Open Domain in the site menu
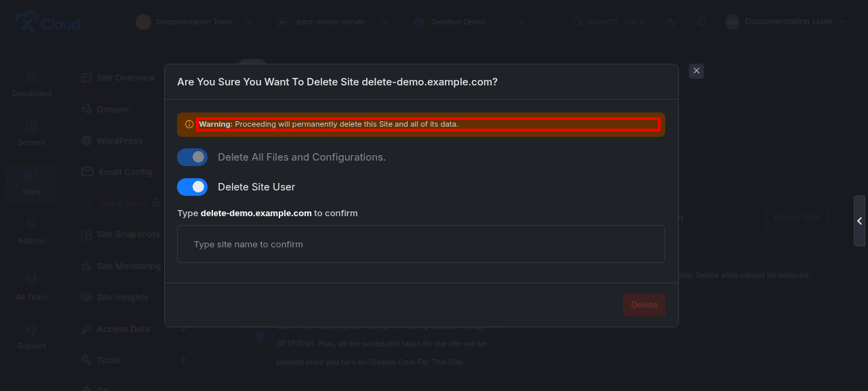868x391 pixels. click(113, 109)
